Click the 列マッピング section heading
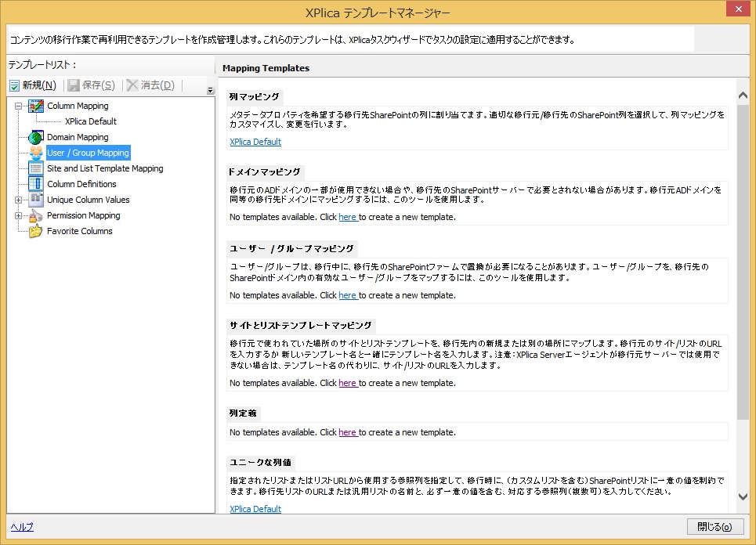 coord(254,97)
